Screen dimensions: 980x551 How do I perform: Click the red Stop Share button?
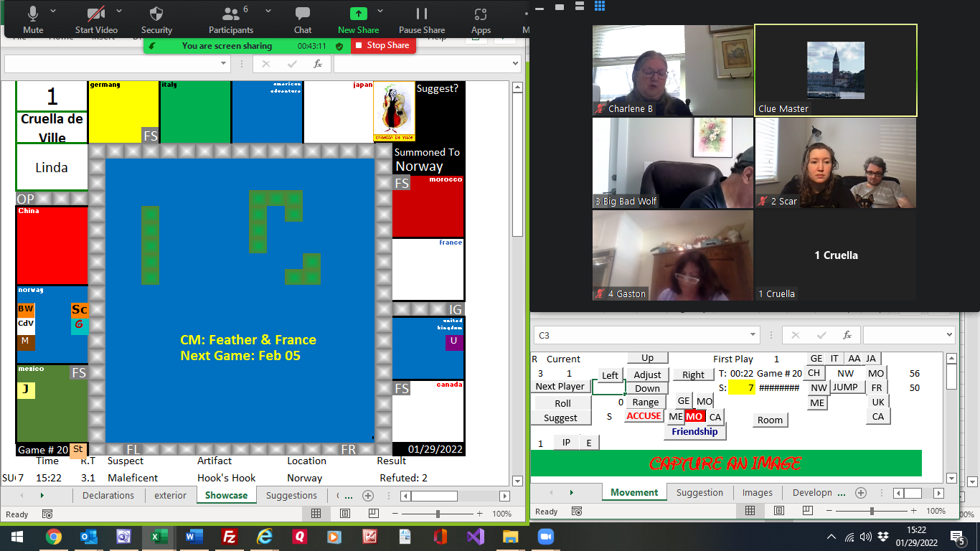pos(383,45)
